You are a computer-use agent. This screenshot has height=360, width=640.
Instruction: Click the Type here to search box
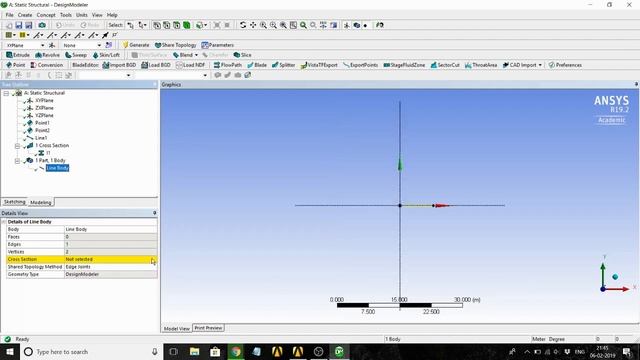point(91,351)
